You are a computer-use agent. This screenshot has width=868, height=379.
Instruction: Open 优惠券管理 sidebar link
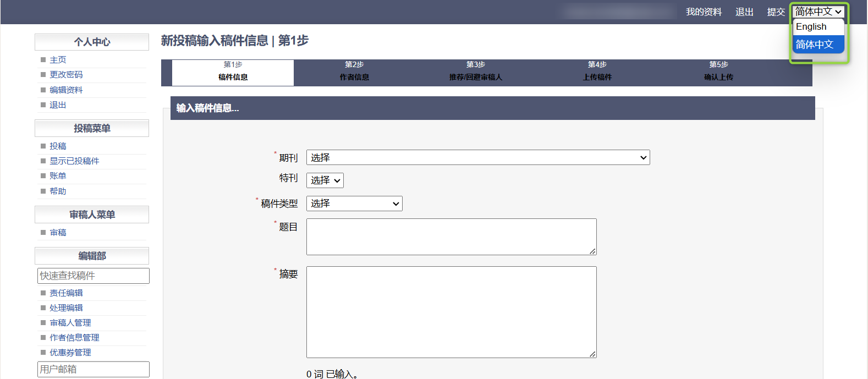[70, 353]
